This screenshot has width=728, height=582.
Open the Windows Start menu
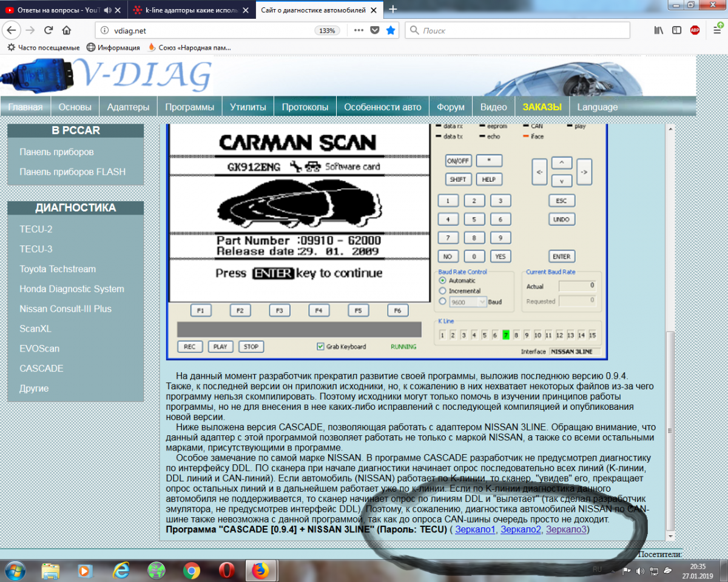click(15, 570)
